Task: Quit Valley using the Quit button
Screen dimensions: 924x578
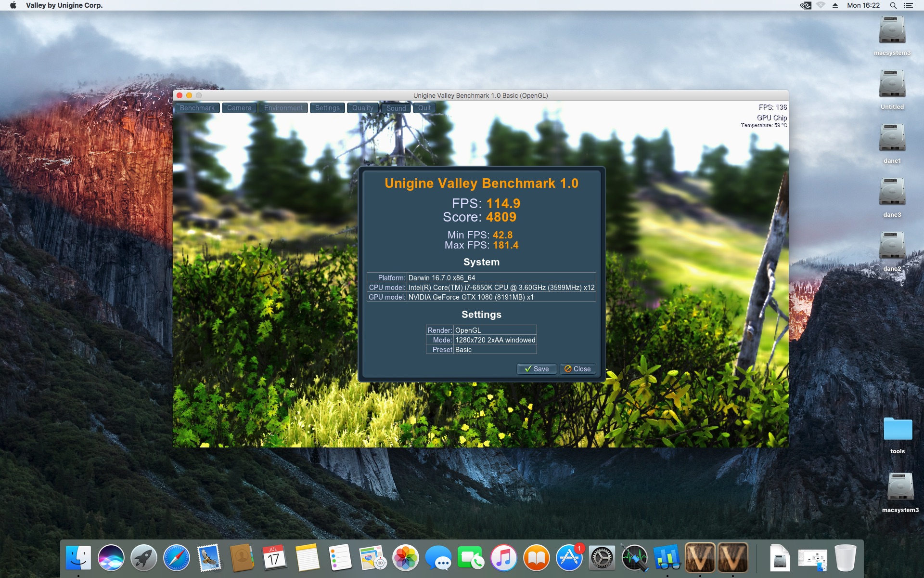Action: 424,108
